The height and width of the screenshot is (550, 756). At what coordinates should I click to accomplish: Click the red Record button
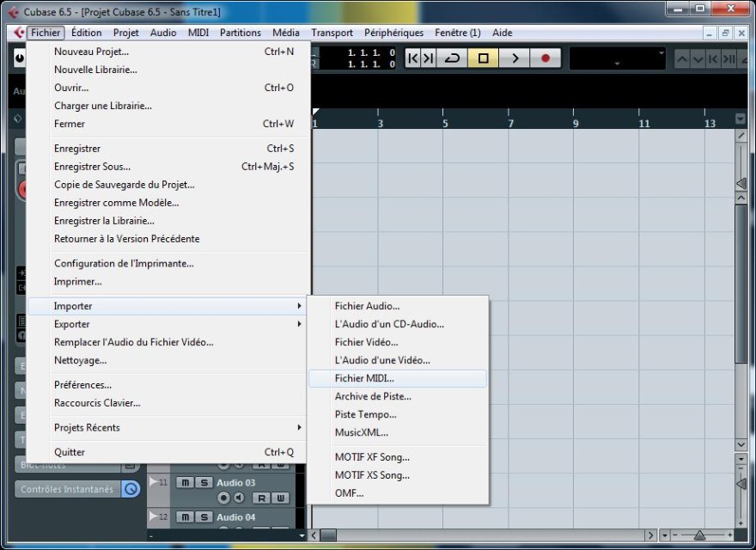coord(546,58)
